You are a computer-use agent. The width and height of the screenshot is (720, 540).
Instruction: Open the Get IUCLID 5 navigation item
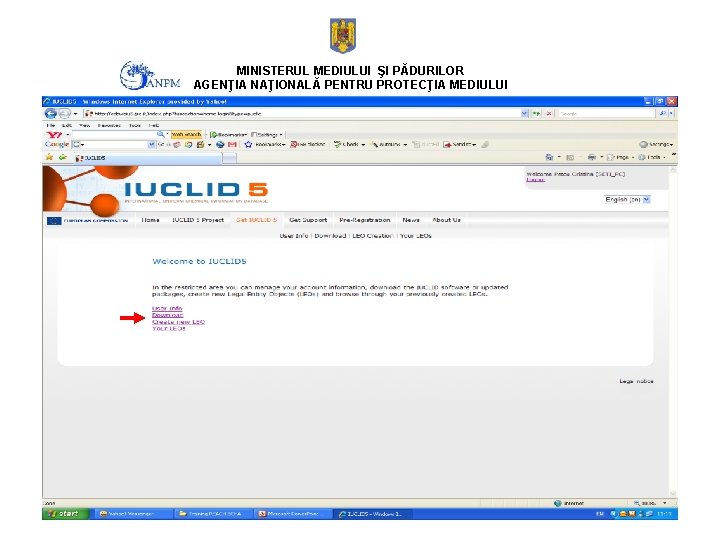(x=257, y=220)
